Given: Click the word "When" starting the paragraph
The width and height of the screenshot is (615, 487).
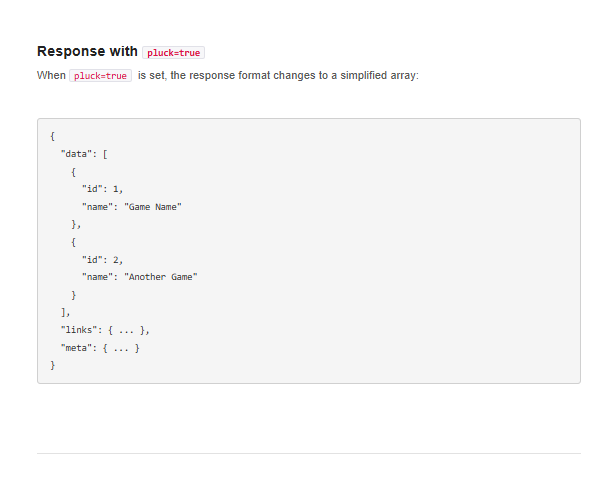Looking at the screenshot, I should click(51, 76).
